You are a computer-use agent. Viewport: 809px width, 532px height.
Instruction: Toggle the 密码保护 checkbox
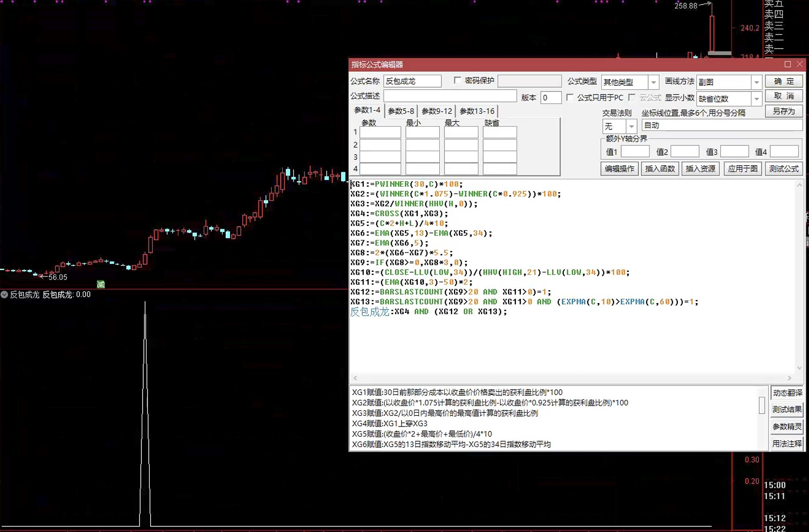click(458, 80)
